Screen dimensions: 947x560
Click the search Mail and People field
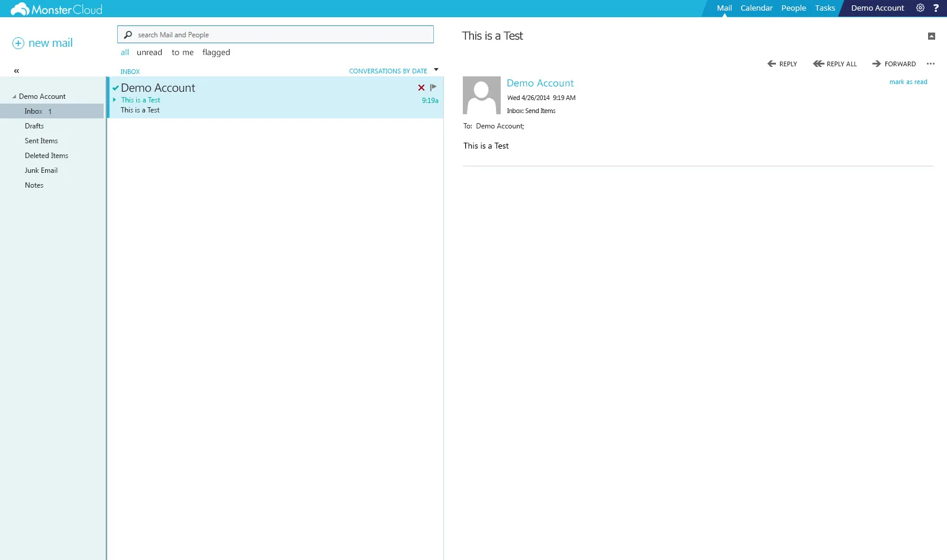(275, 35)
